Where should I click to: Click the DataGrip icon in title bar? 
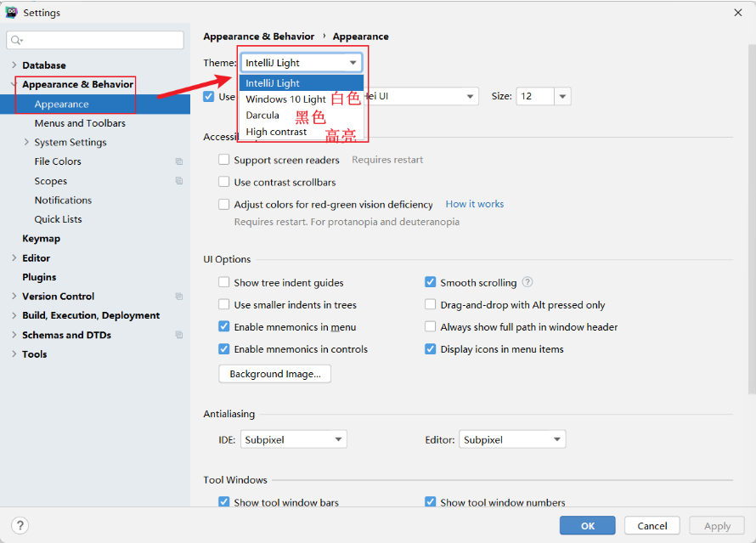coord(11,13)
